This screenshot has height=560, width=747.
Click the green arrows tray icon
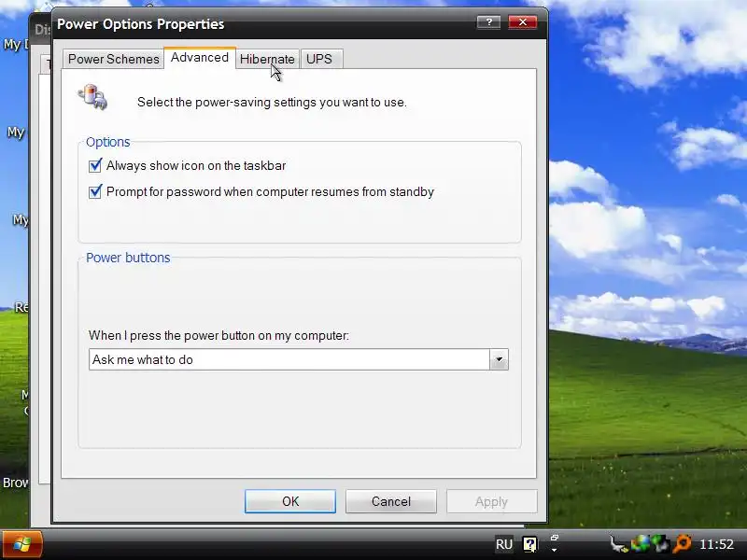click(660, 544)
